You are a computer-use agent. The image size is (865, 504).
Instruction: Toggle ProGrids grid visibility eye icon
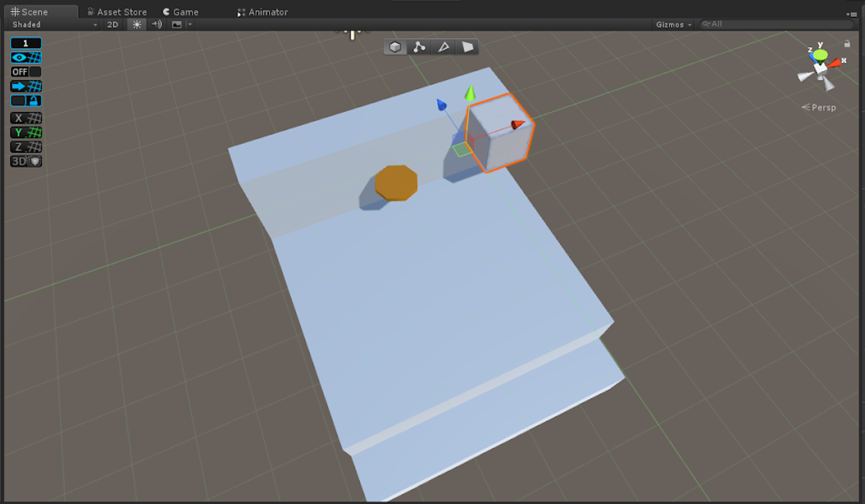click(26, 57)
